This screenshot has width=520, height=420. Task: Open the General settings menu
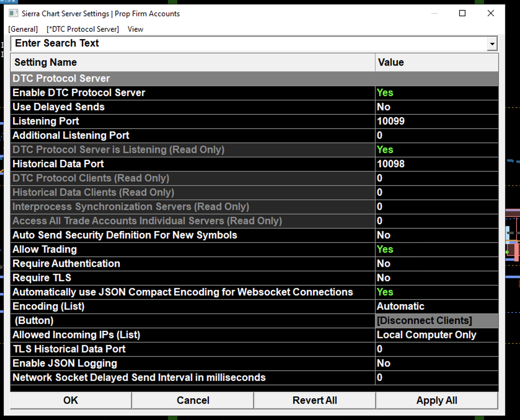[23, 29]
